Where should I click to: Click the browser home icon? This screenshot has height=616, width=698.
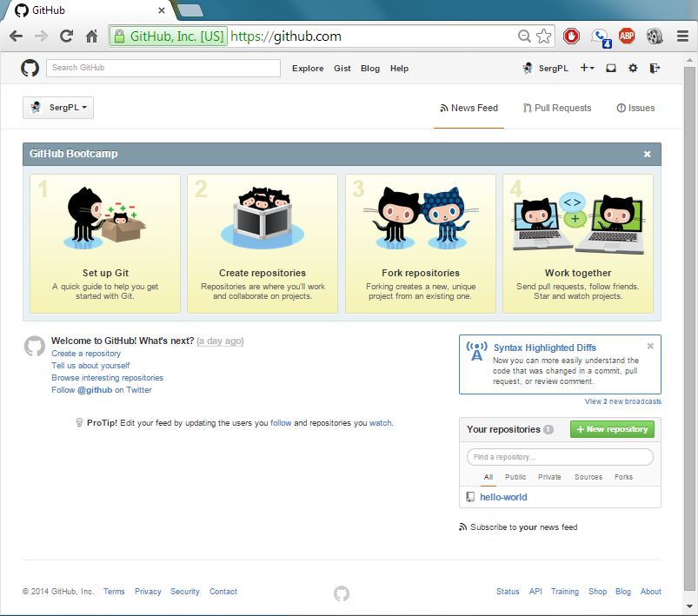click(91, 36)
